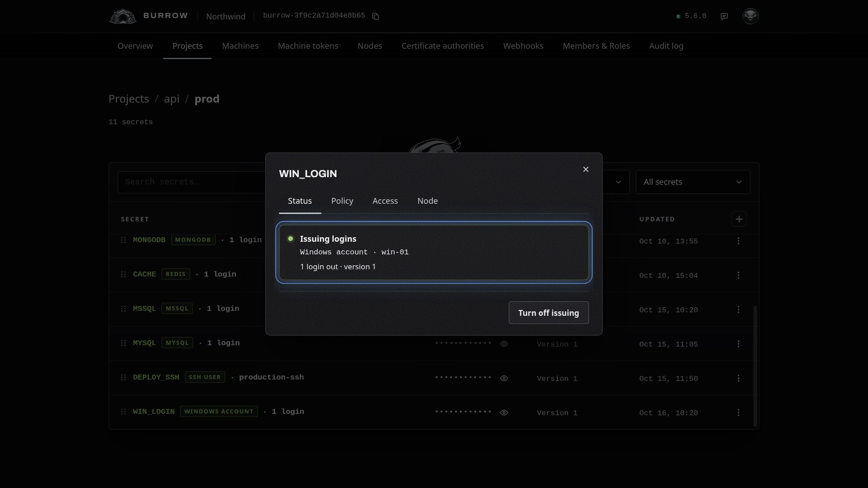Open the feedback chat icon
868x488 pixels.
(x=724, y=16)
